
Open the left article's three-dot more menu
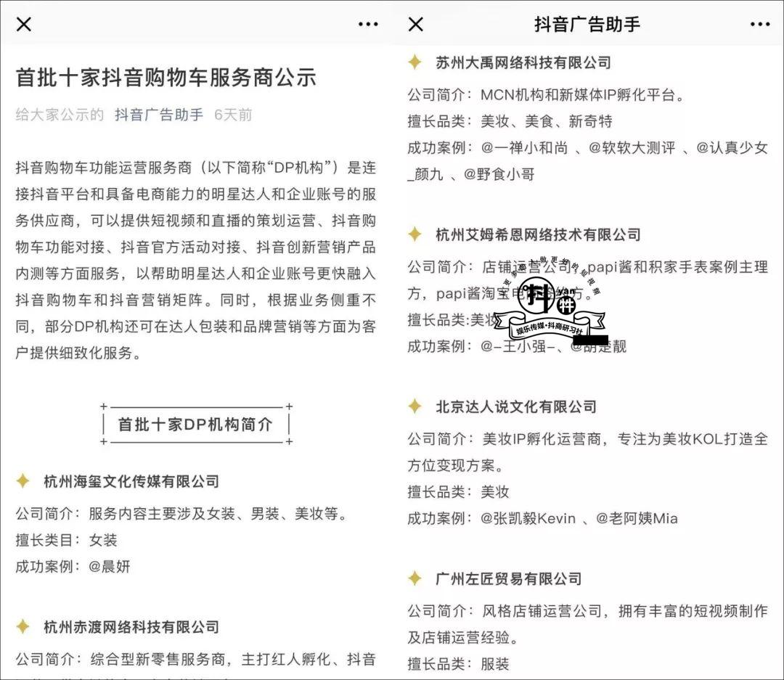click(x=368, y=25)
